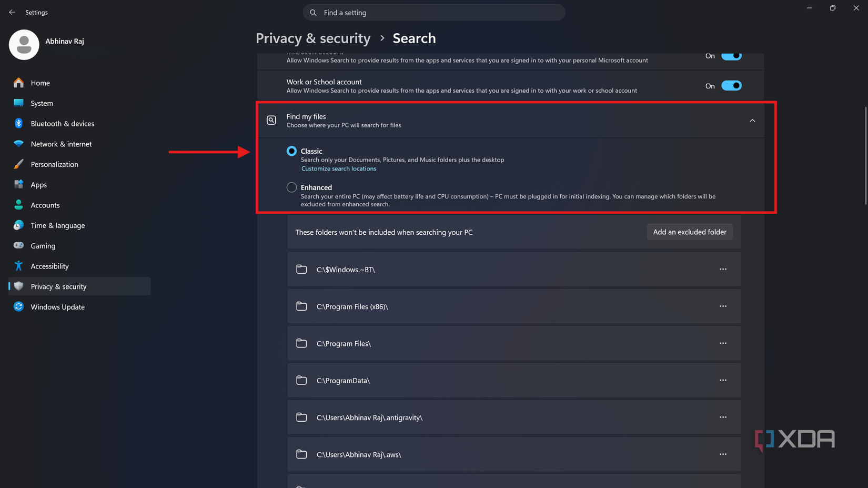Click the Find my files search icon
The image size is (868, 488).
pyautogui.click(x=271, y=121)
